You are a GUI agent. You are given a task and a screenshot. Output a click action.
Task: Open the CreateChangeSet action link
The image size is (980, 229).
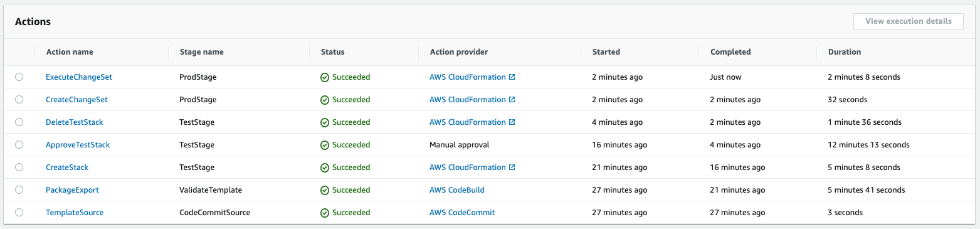[x=76, y=100]
